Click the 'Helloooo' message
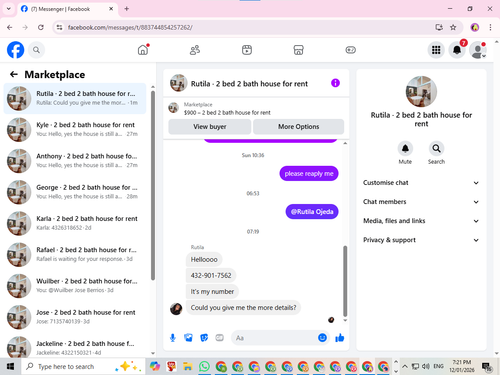The width and height of the screenshot is (500, 375). [204, 259]
